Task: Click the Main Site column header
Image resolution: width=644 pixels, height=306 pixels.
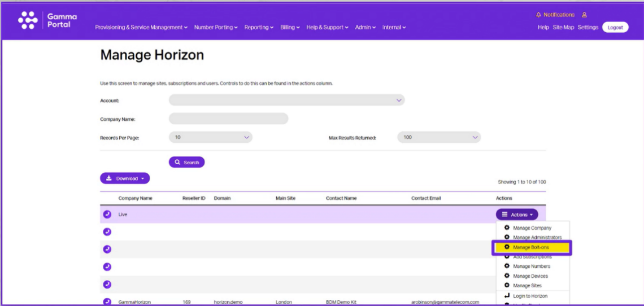Action: click(x=285, y=198)
